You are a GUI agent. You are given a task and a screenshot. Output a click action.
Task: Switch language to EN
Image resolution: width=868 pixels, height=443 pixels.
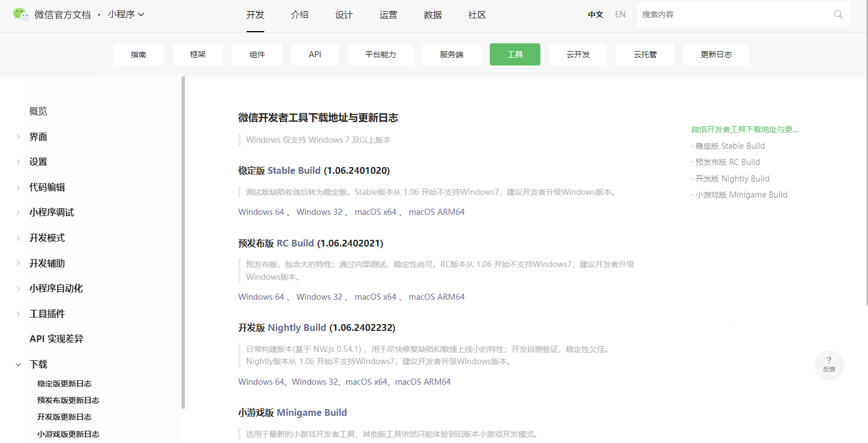click(x=620, y=14)
